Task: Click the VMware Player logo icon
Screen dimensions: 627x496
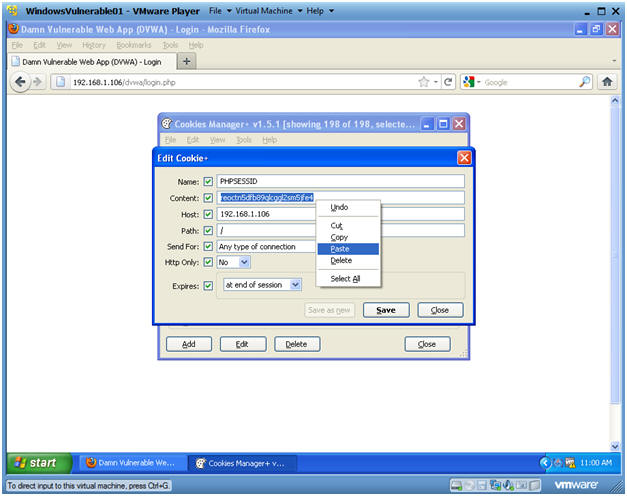Action: click(x=12, y=10)
